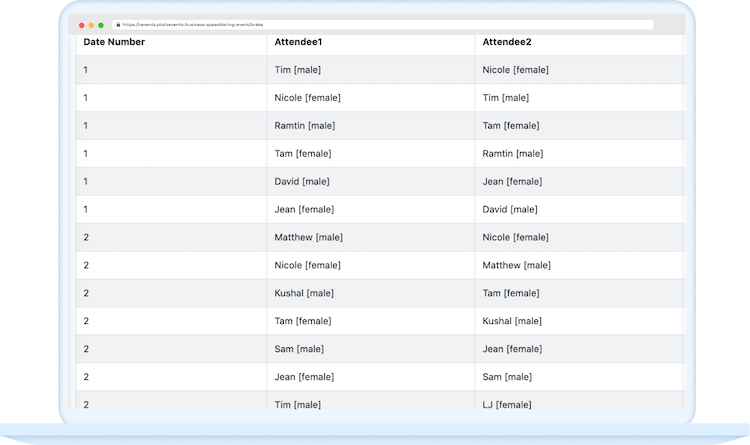Select David [male] in the Attendee1 column
The image size is (750, 445).
(302, 182)
